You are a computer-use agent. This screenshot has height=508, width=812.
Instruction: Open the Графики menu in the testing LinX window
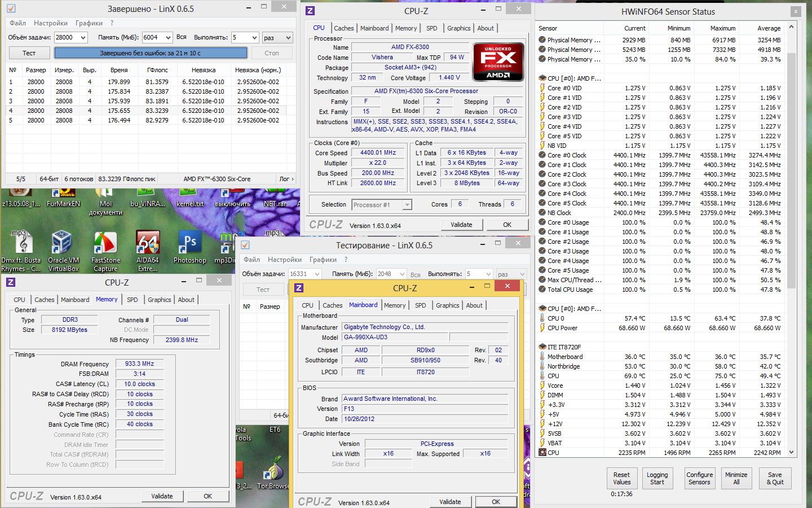pos(323,260)
